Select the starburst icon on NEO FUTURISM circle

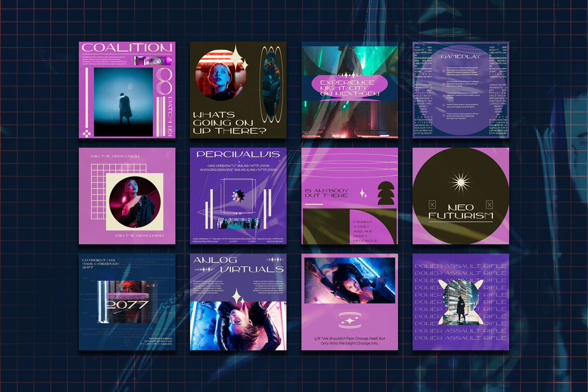pyautogui.click(x=461, y=182)
